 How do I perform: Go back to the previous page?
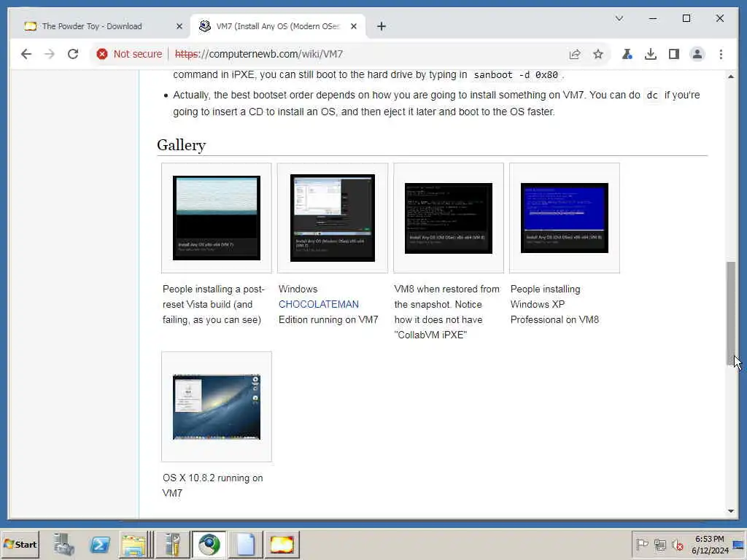pyautogui.click(x=26, y=54)
